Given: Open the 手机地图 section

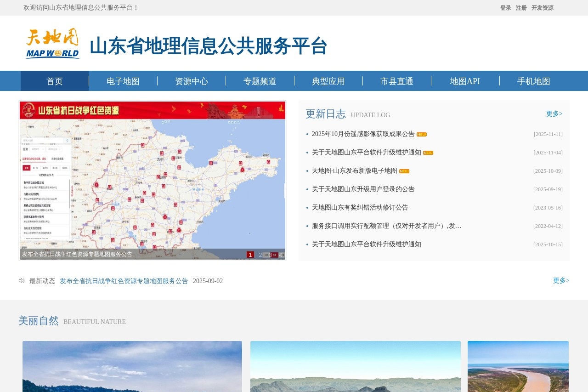Looking at the screenshot, I should click(533, 81).
